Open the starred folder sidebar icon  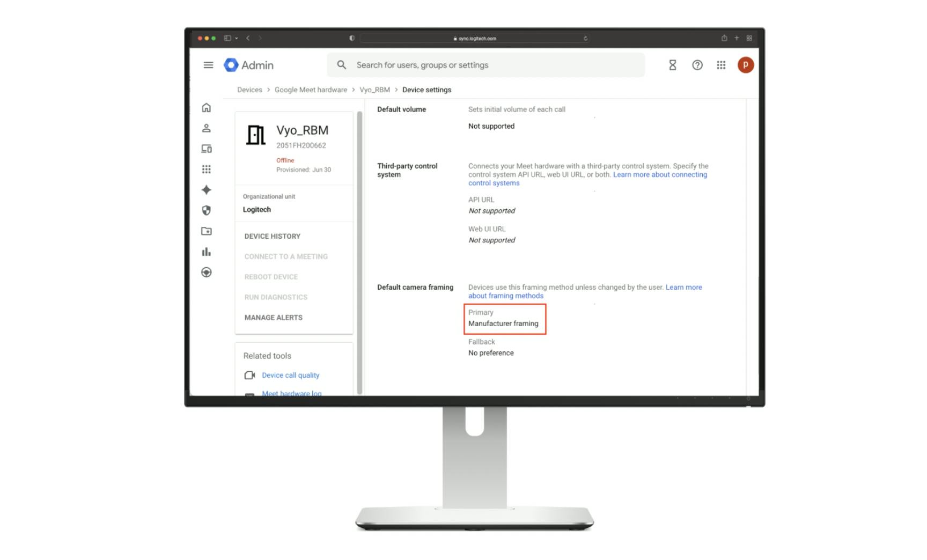click(x=207, y=231)
